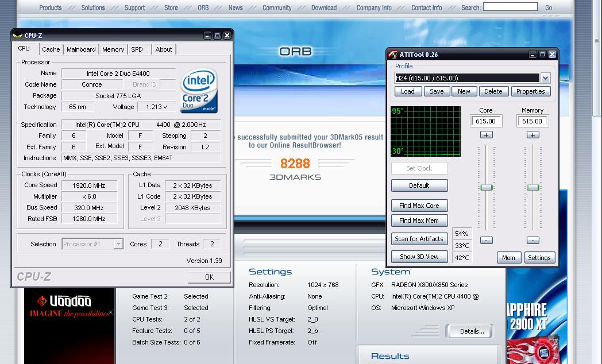Click the Name field Intel Core 2 Duo E4400

pyautogui.click(x=118, y=73)
